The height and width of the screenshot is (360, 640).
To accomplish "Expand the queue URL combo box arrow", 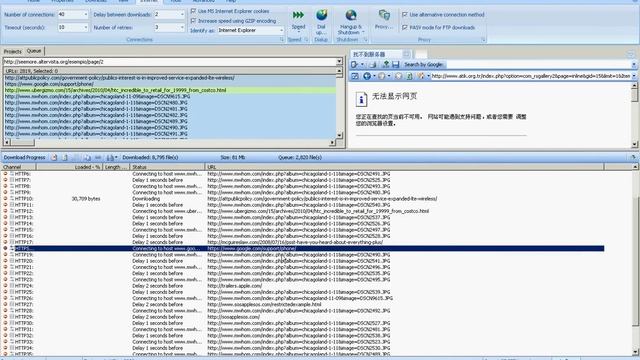I will click(x=339, y=62).
